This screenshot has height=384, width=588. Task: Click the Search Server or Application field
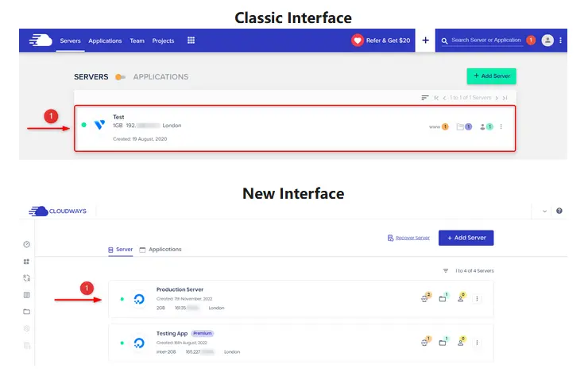[x=485, y=40]
